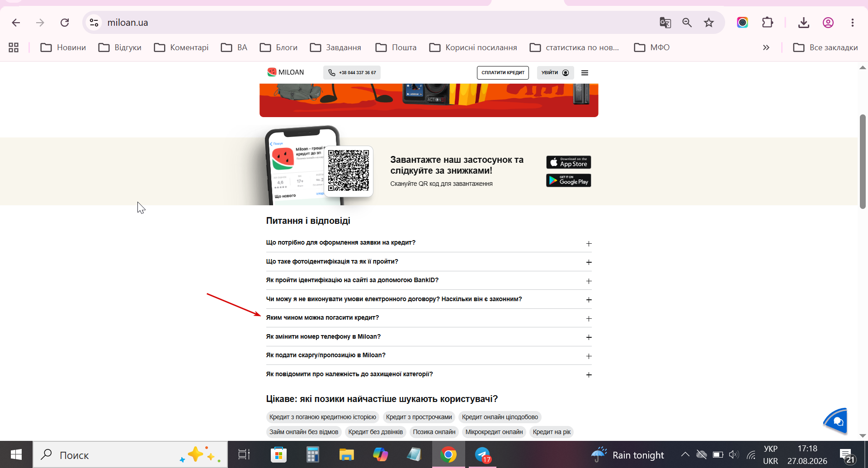The width and height of the screenshot is (868, 468).
Task: Open the Downloads icon in toolbar
Action: click(x=803, y=23)
